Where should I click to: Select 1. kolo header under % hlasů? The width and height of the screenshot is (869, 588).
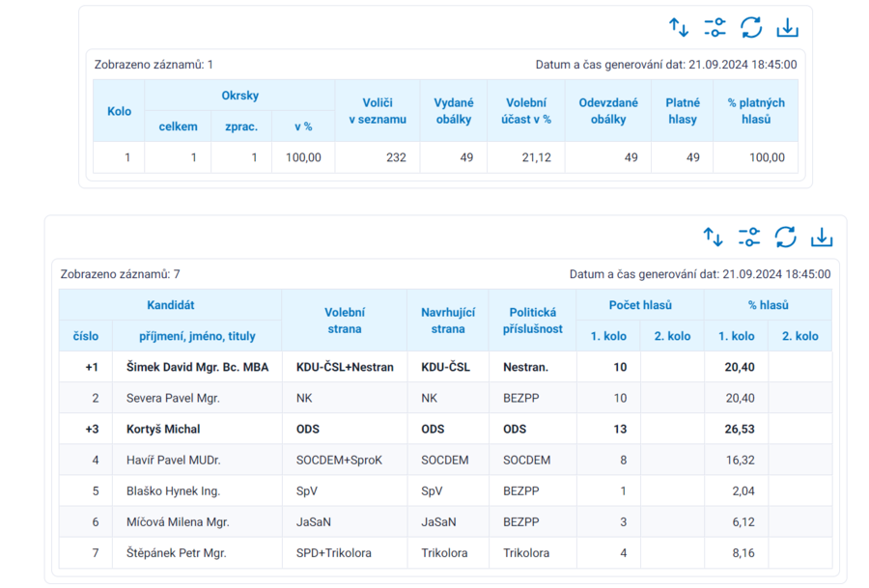click(737, 336)
